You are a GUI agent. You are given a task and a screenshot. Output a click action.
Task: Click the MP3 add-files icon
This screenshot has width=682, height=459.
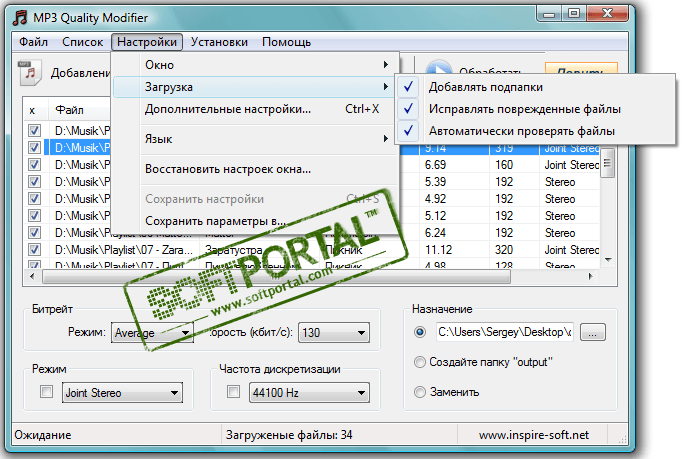click(x=30, y=72)
